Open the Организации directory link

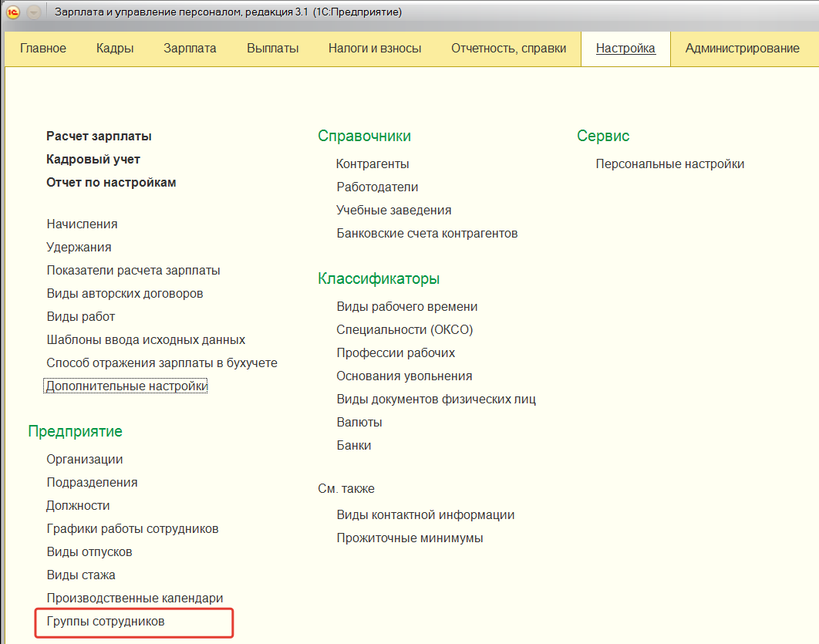click(x=85, y=459)
